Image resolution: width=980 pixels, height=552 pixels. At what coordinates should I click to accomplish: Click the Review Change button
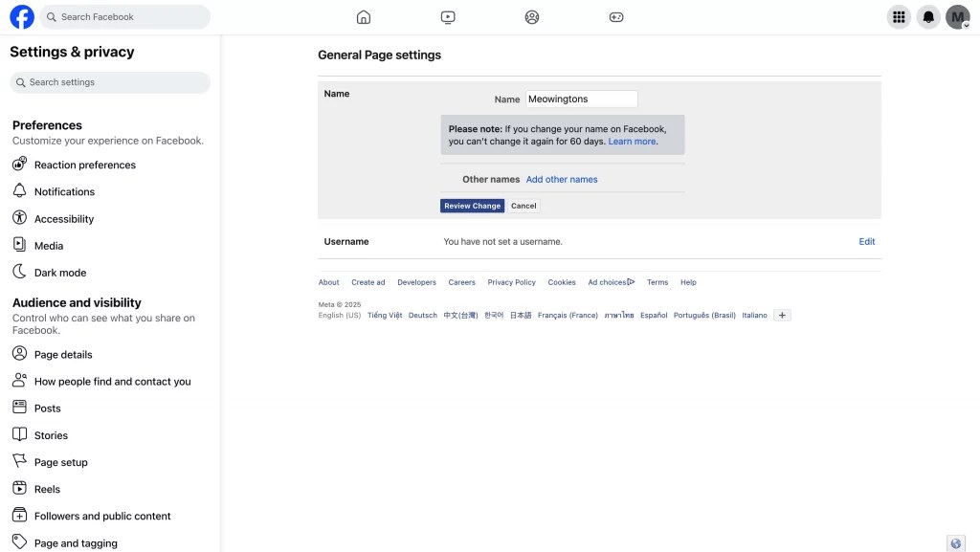click(472, 206)
